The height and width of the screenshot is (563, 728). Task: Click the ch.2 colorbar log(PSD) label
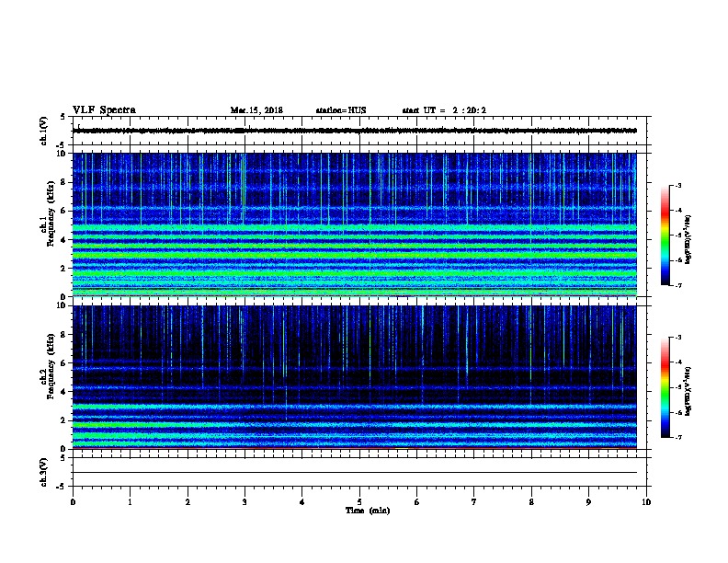(x=688, y=391)
